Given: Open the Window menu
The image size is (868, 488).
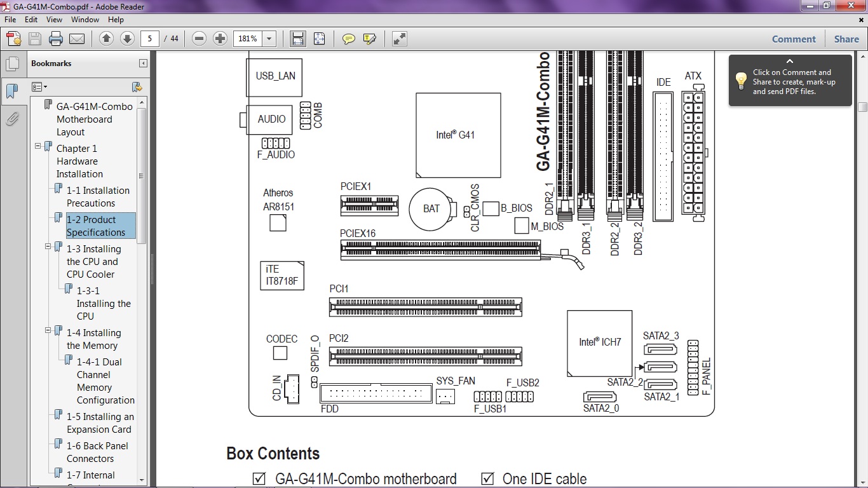Looking at the screenshot, I should pos(85,20).
